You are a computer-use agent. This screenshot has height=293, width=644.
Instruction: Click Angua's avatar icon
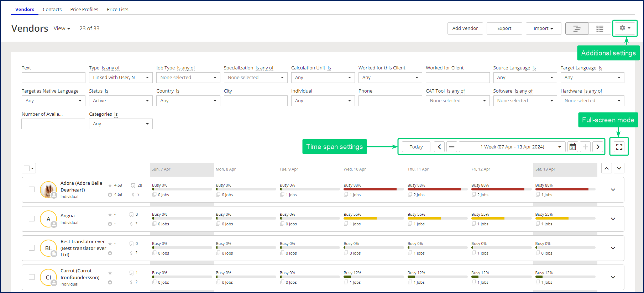[48, 219]
